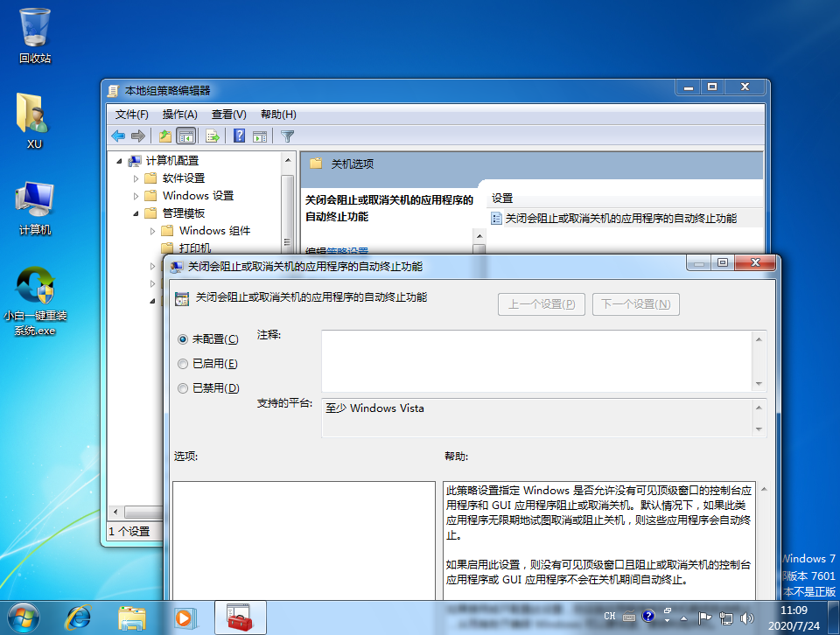Expand the 软件设置 tree node
Image resolution: width=840 pixels, height=635 pixels.
pos(136,178)
